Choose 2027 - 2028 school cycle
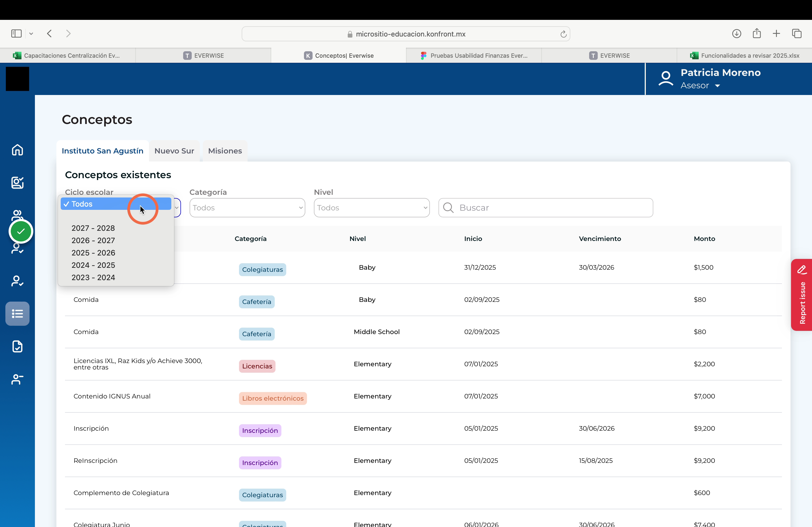 [93, 228]
